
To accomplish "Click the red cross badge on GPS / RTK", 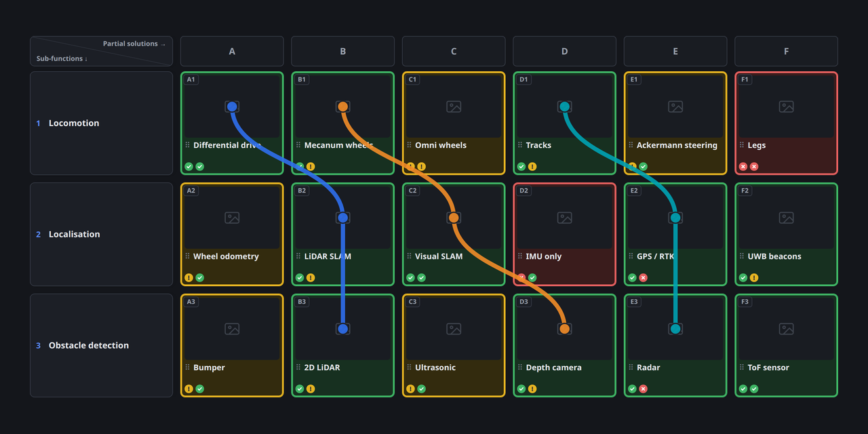I will pos(643,278).
